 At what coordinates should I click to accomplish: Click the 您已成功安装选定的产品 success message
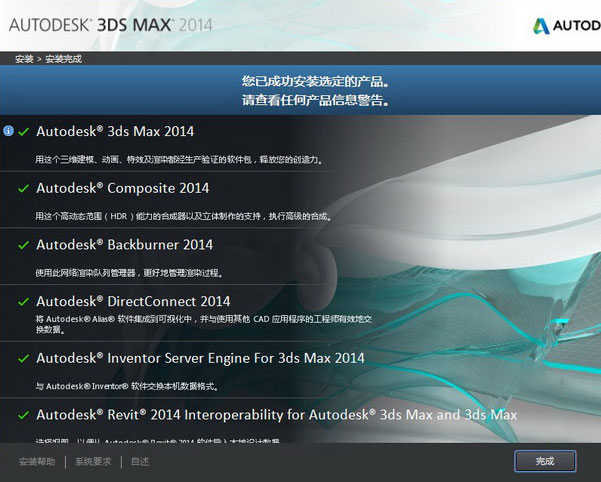pyautogui.click(x=315, y=82)
